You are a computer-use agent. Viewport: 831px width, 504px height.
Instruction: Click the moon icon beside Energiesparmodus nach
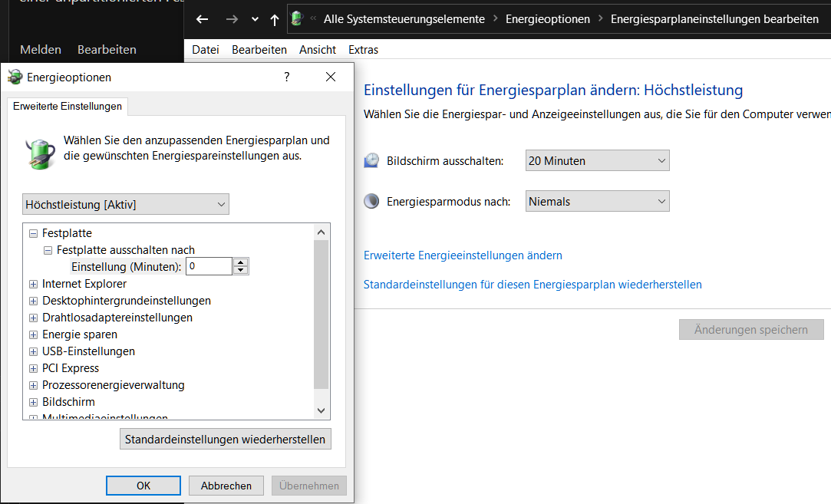coord(371,202)
